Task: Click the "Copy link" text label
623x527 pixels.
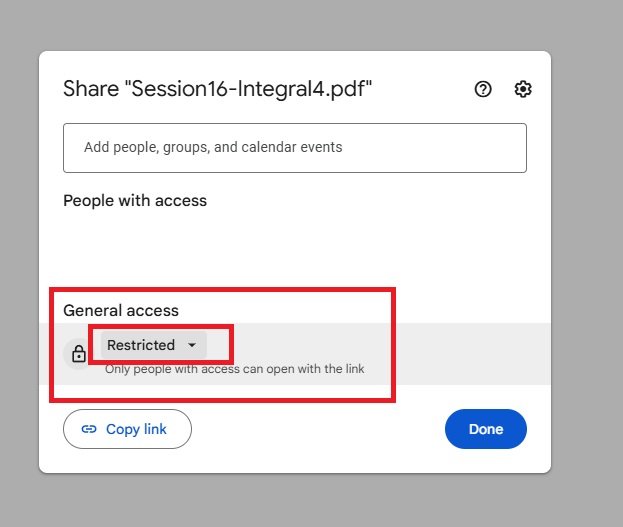Action: click(x=136, y=429)
